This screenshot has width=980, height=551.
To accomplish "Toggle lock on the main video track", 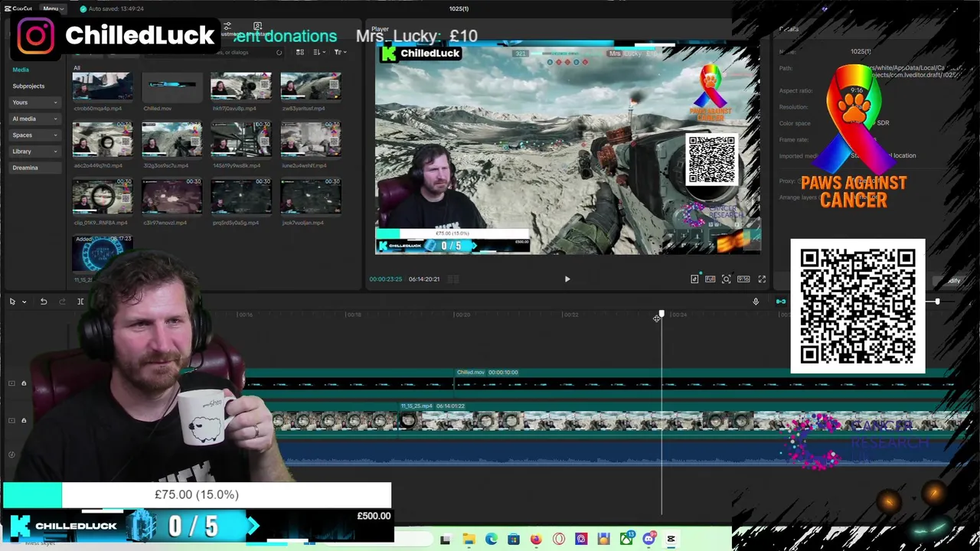I will 24,420.
